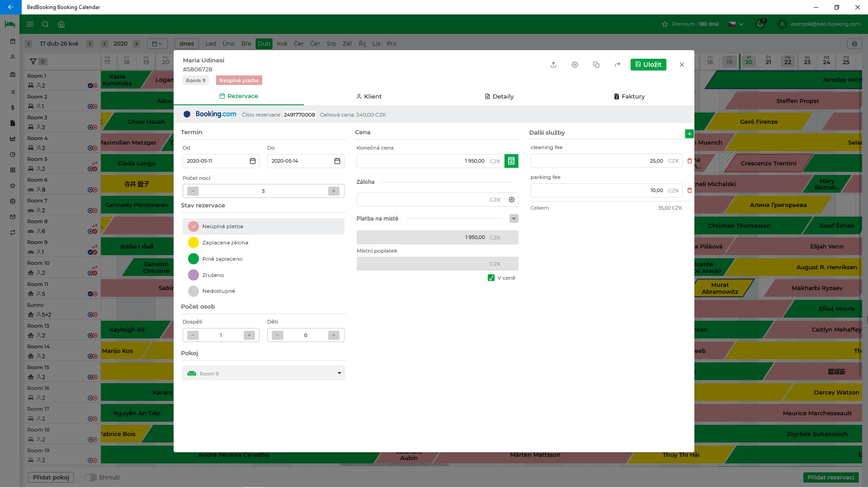Select Plně zaplaceno status
868x488 pixels.
click(264, 259)
